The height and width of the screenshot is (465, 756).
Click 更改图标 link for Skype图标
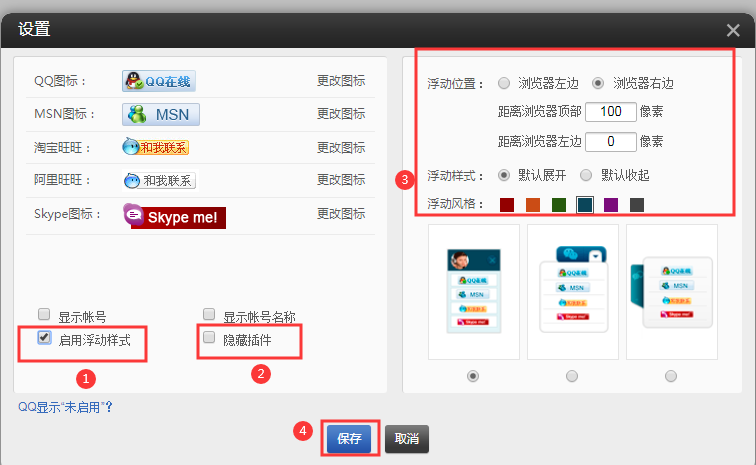[x=340, y=214]
